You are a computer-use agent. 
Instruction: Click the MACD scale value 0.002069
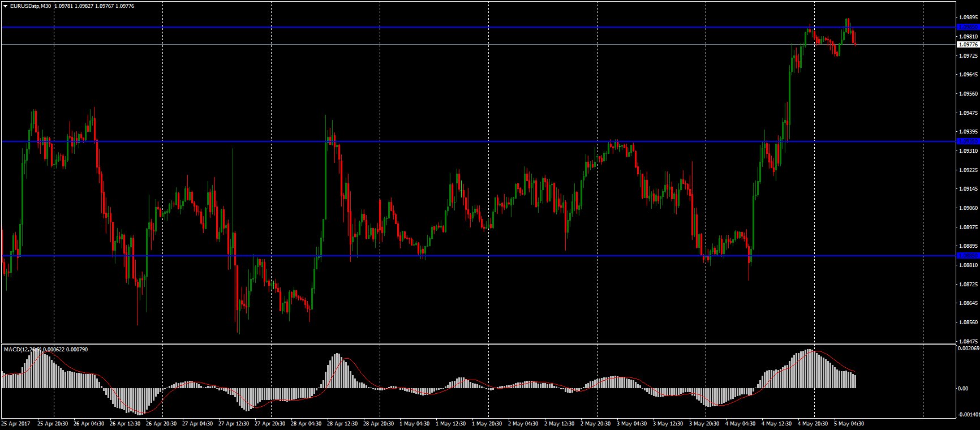coord(969,349)
